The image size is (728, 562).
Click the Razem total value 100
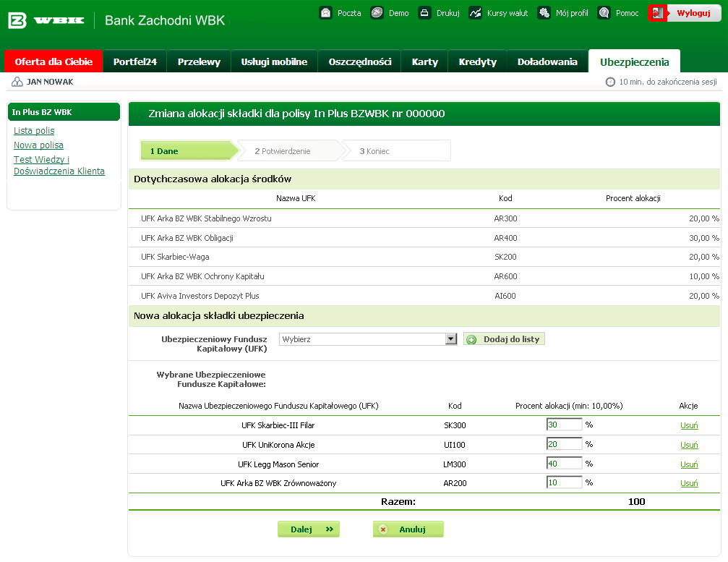click(636, 502)
